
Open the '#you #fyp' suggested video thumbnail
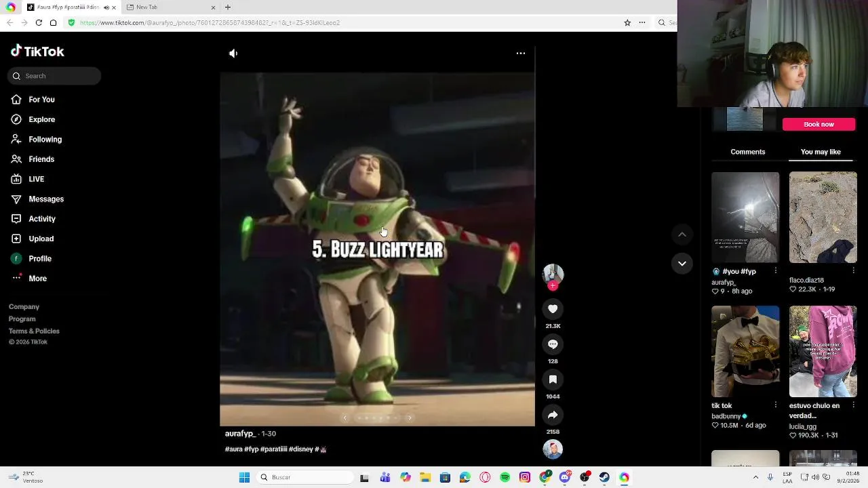pos(745,218)
